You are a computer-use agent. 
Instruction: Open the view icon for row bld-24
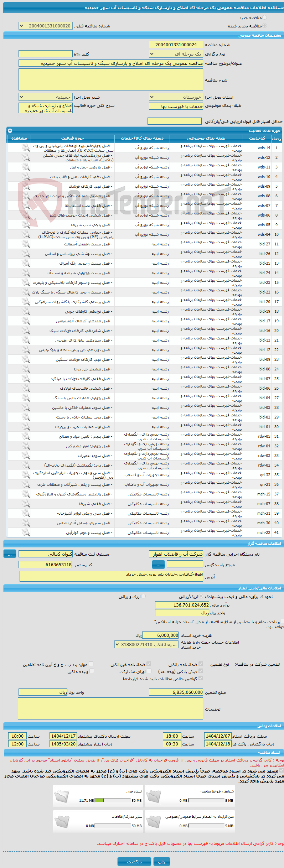click(26, 273)
